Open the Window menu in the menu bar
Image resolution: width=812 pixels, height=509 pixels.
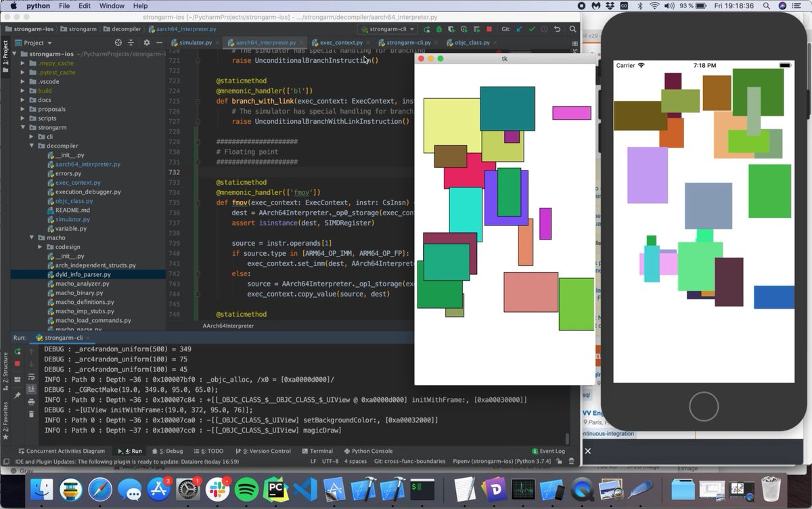click(112, 5)
